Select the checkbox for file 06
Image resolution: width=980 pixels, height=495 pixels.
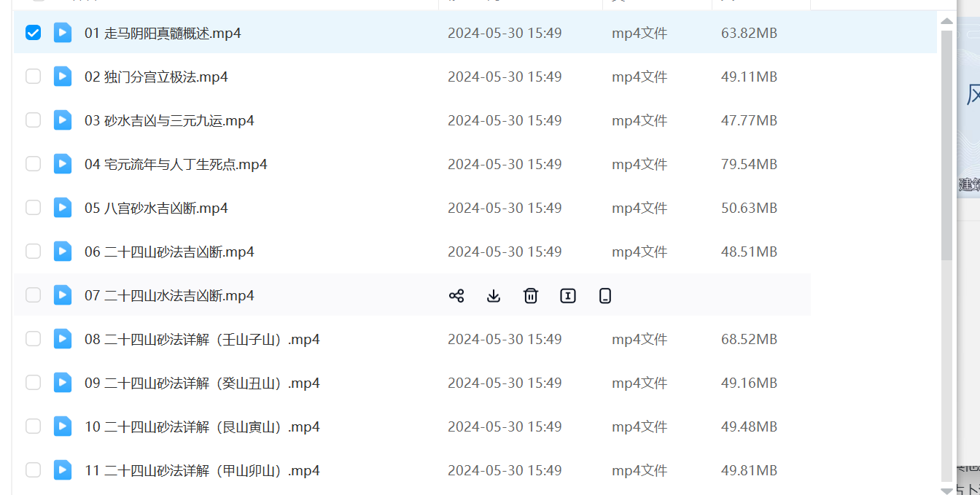coord(33,252)
